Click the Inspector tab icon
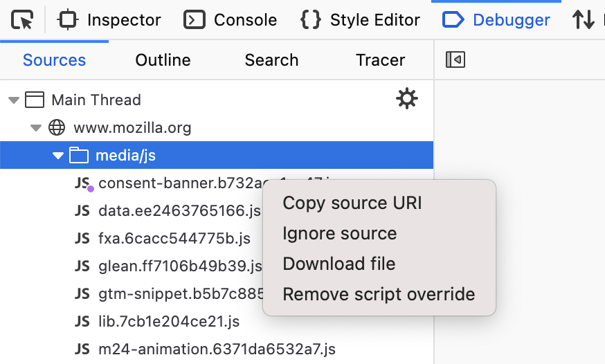Image resolution: width=605 pixels, height=364 pixels. pyautogui.click(x=68, y=19)
